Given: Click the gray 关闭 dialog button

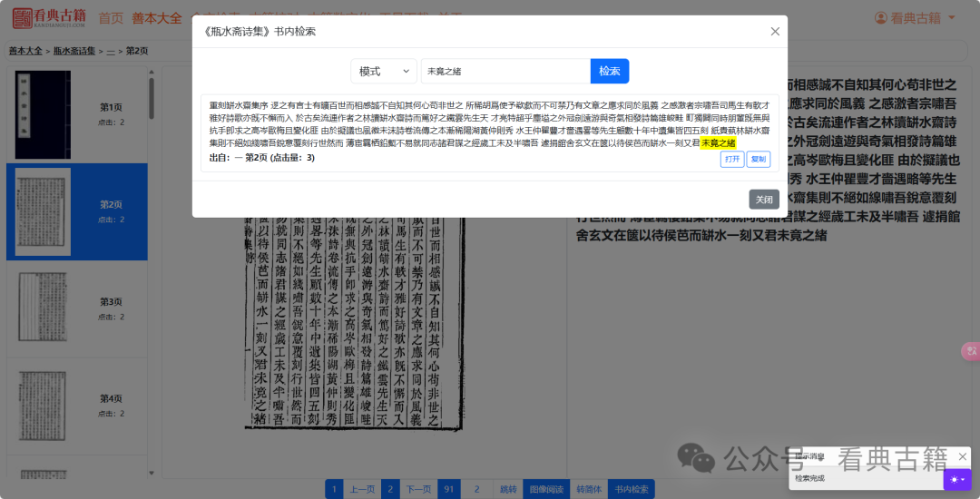Looking at the screenshot, I should click(x=764, y=200).
